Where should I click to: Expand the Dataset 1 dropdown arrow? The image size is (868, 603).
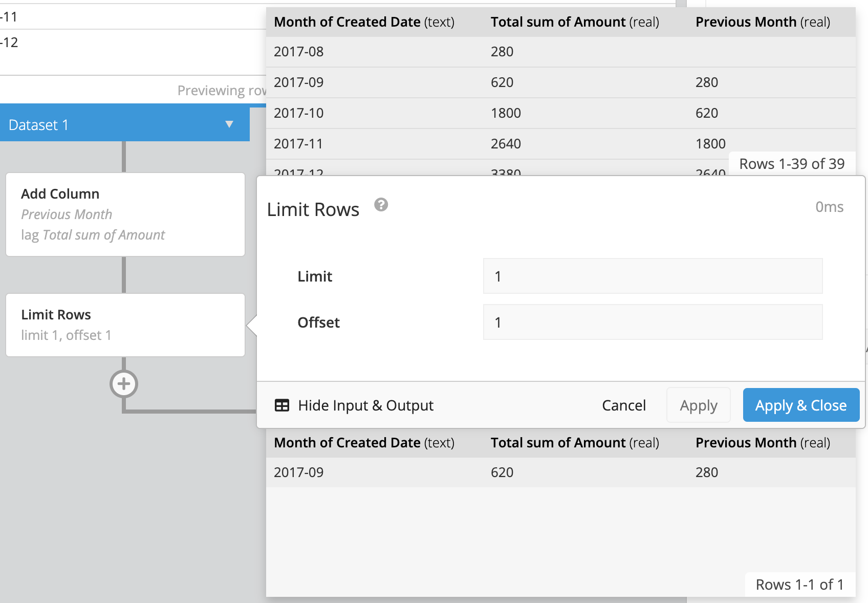[x=229, y=124]
